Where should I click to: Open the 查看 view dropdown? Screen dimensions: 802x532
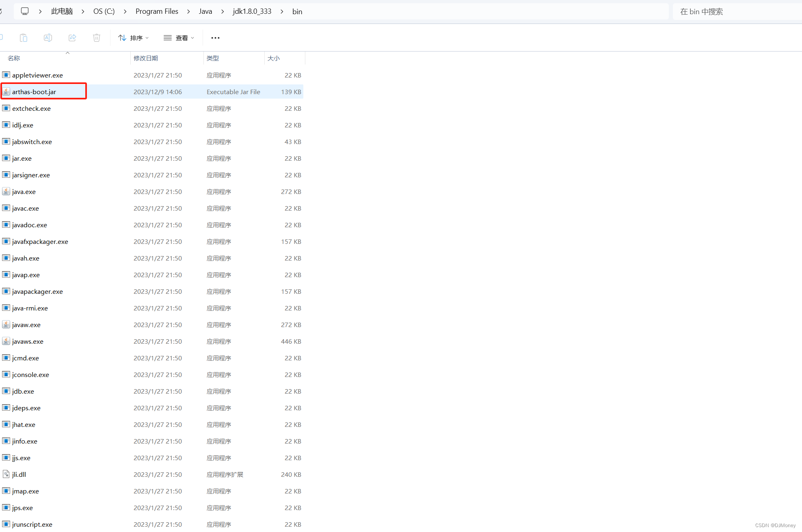click(x=179, y=38)
